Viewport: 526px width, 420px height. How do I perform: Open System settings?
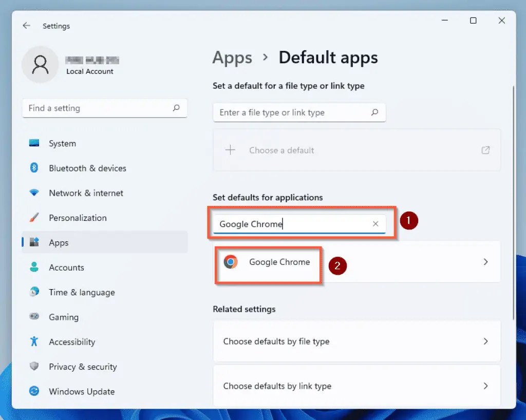coord(105,143)
